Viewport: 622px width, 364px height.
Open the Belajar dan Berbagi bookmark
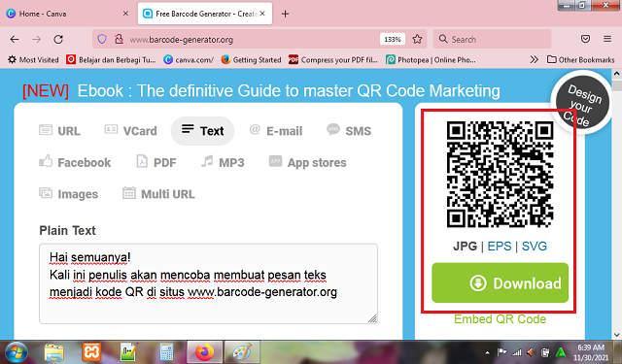(111, 60)
